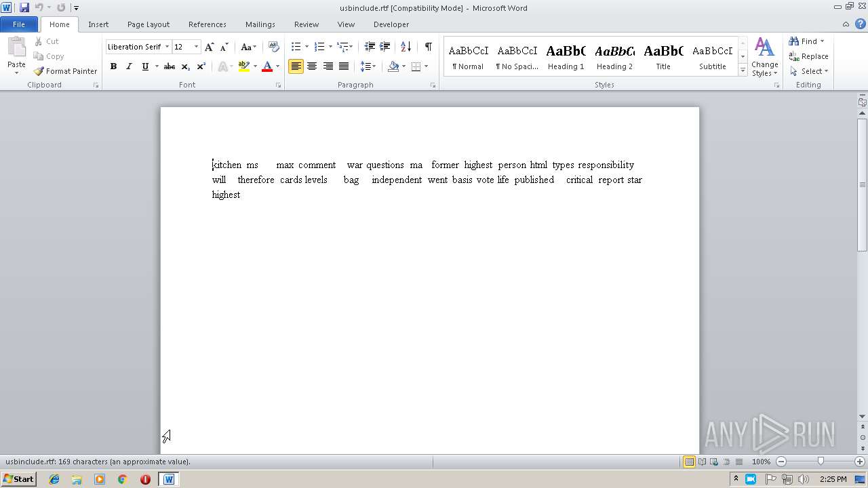Screen dimensions: 868x488
Task: Click the Save icon in Quick Access
Action: [24, 7]
